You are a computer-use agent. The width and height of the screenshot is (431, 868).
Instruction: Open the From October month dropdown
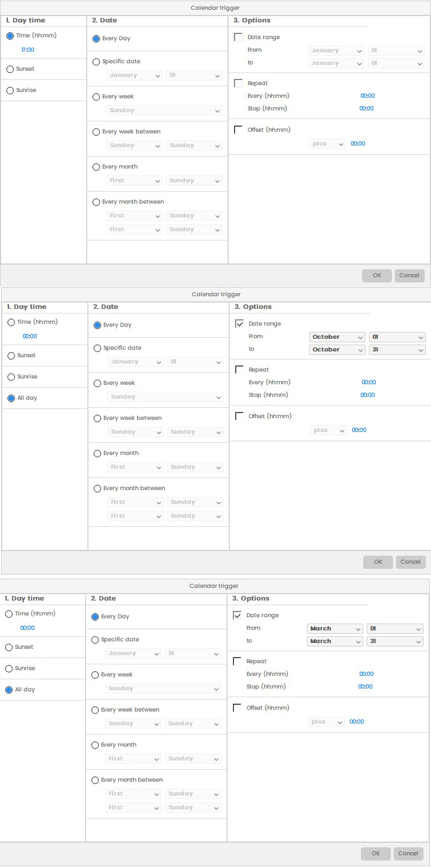337,337
